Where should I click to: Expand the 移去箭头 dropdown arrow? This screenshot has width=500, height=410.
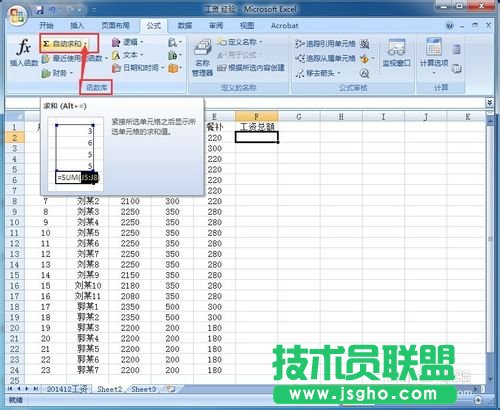(x=339, y=73)
